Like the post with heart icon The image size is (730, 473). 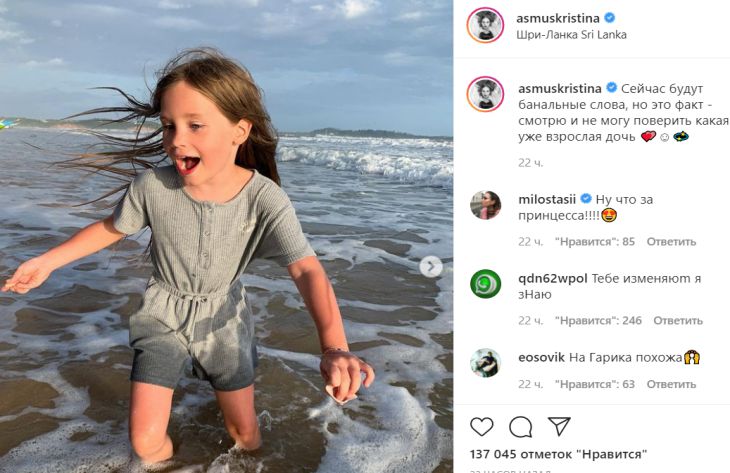point(482,427)
